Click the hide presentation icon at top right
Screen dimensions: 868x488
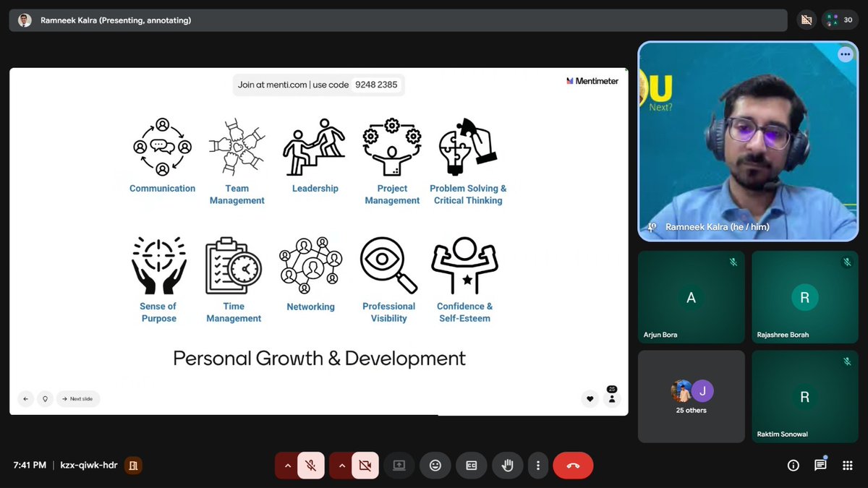pyautogui.click(x=807, y=20)
